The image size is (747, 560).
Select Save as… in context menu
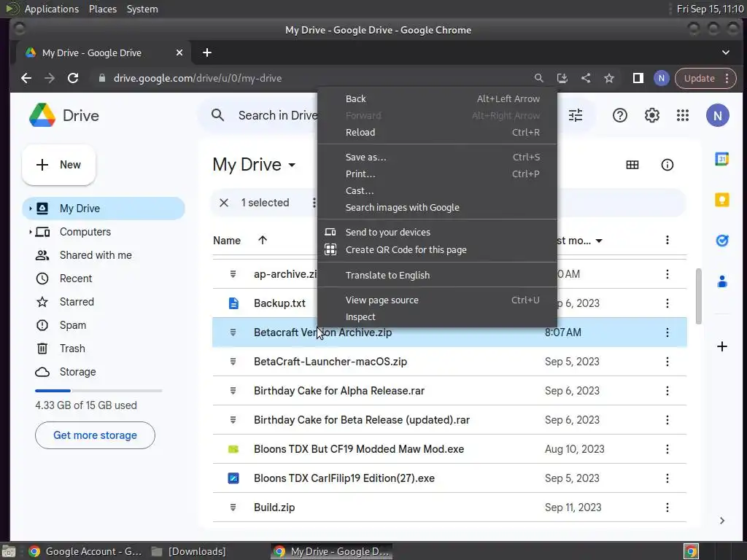point(438,157)
